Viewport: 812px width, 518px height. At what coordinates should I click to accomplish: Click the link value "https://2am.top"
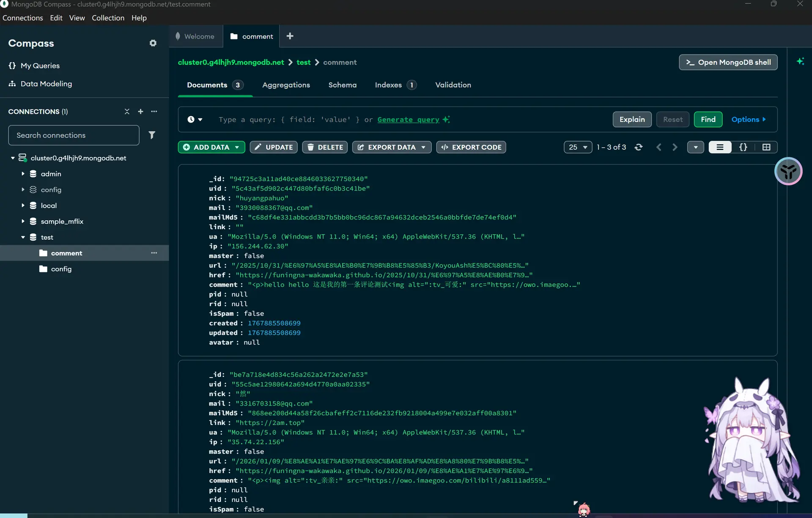[x=270, y=422]
